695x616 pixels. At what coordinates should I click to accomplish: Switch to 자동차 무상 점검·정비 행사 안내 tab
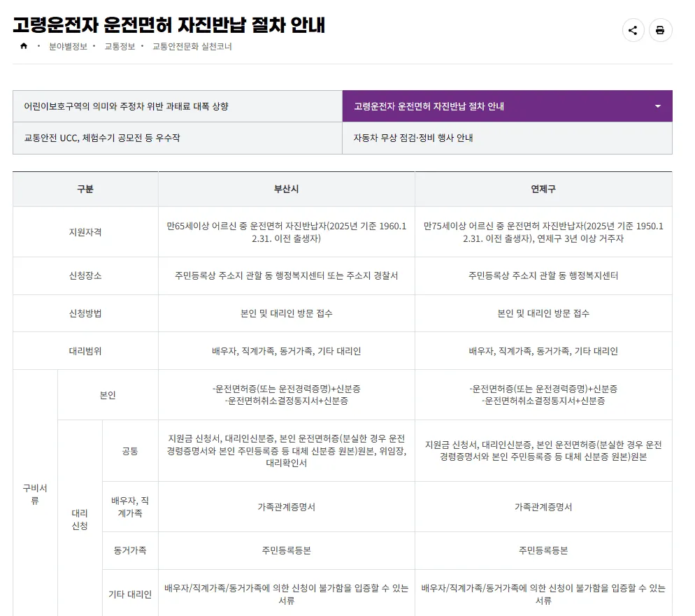click(507, 138)
